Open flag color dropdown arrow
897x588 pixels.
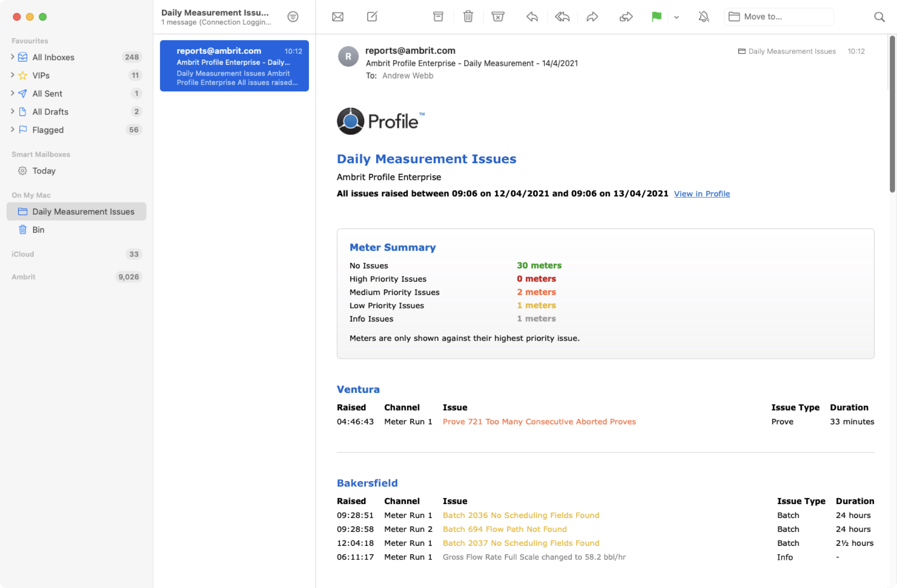click(x=676, y=17)
